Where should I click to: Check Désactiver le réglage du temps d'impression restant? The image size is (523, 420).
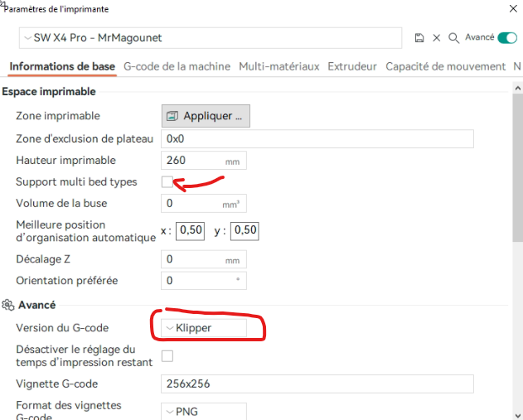coord(167,356)
